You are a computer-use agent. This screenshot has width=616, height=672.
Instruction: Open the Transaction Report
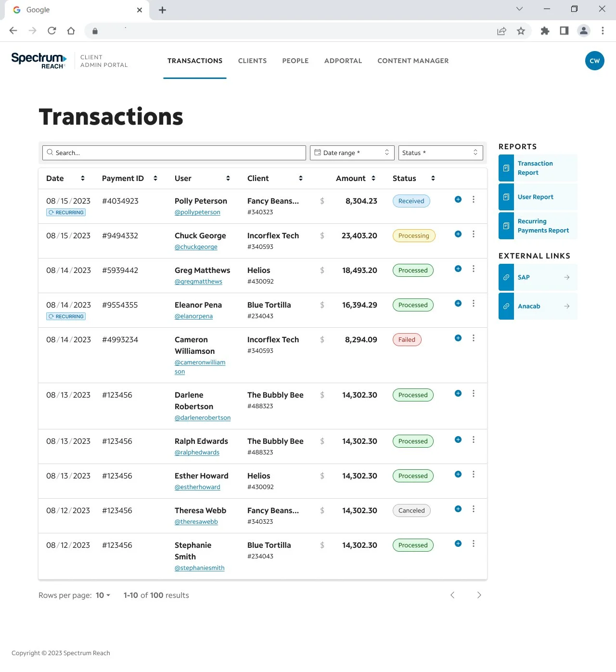point(538,168)
